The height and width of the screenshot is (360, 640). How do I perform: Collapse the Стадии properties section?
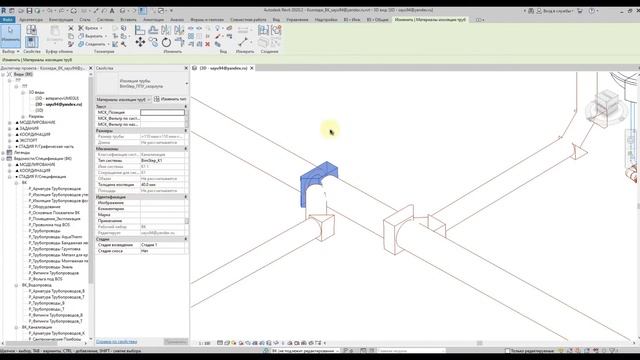[x=186, y=239]
